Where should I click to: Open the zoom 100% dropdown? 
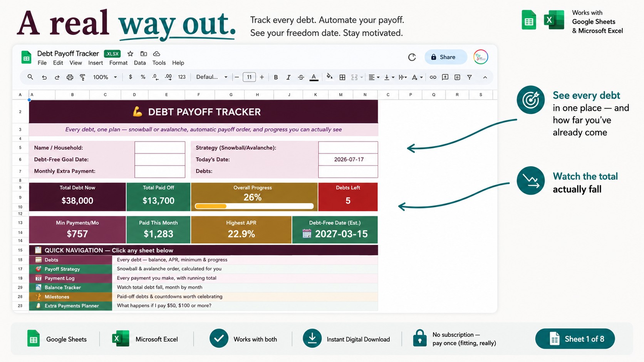[105, 77]
